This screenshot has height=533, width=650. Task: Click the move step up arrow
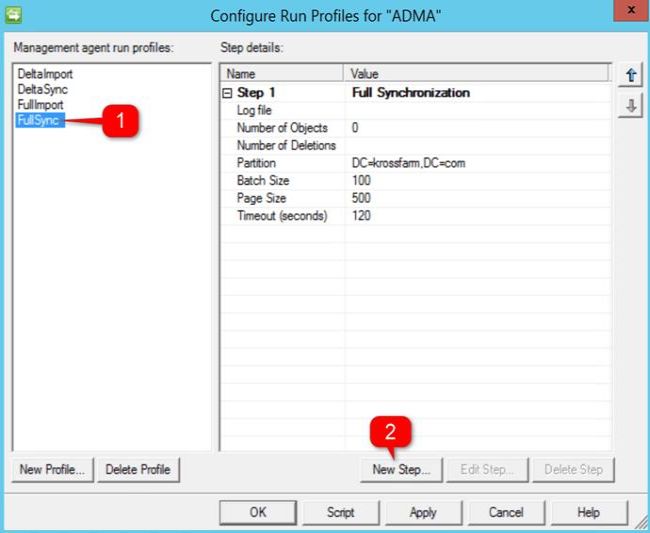click(631, 75)
